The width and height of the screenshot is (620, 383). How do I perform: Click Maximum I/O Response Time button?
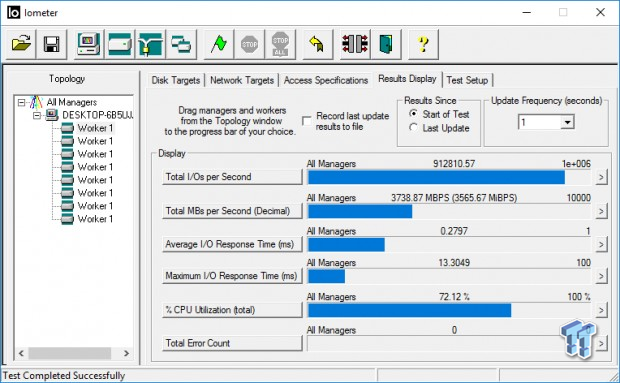[232, 276]
